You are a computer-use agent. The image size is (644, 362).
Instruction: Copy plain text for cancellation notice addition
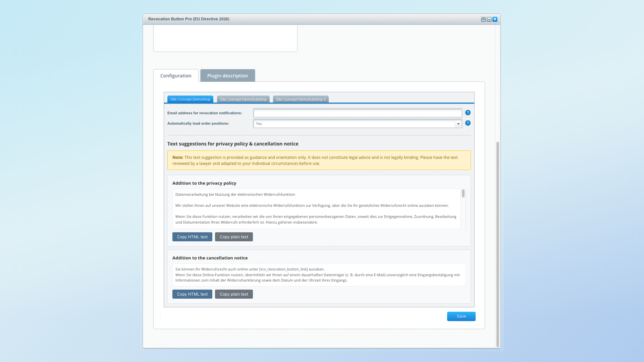click(x=234, y=294)
